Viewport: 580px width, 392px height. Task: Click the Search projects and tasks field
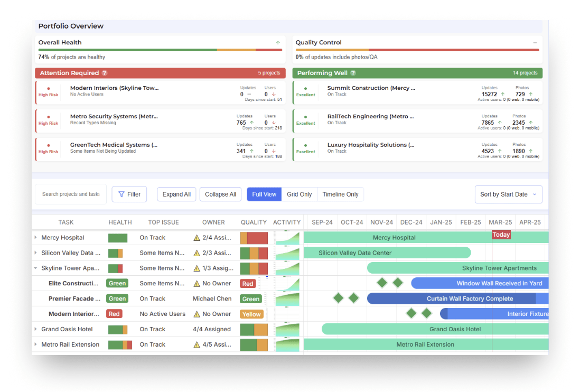click(71, 194)
